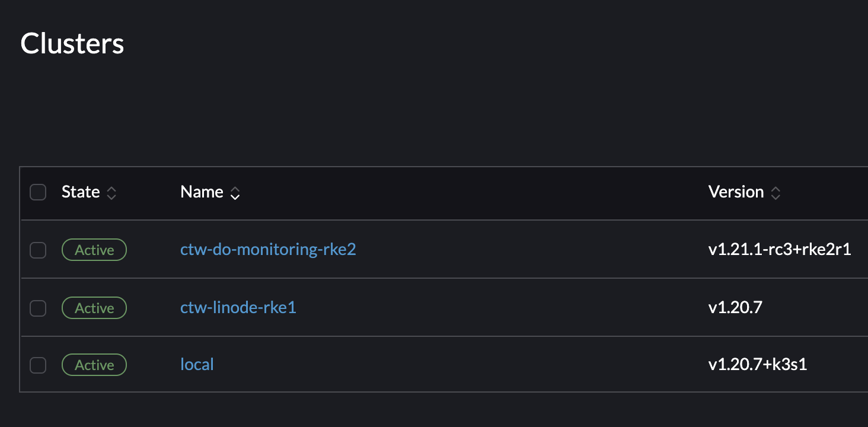This screenshot has width=868, height=427.
Task: Sort clusters by Version
Action: [736, 192]
